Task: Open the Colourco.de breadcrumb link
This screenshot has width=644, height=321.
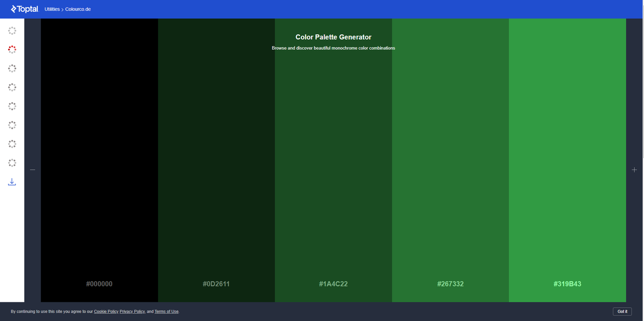Action: pyautogui.click(x=78, y=9)
